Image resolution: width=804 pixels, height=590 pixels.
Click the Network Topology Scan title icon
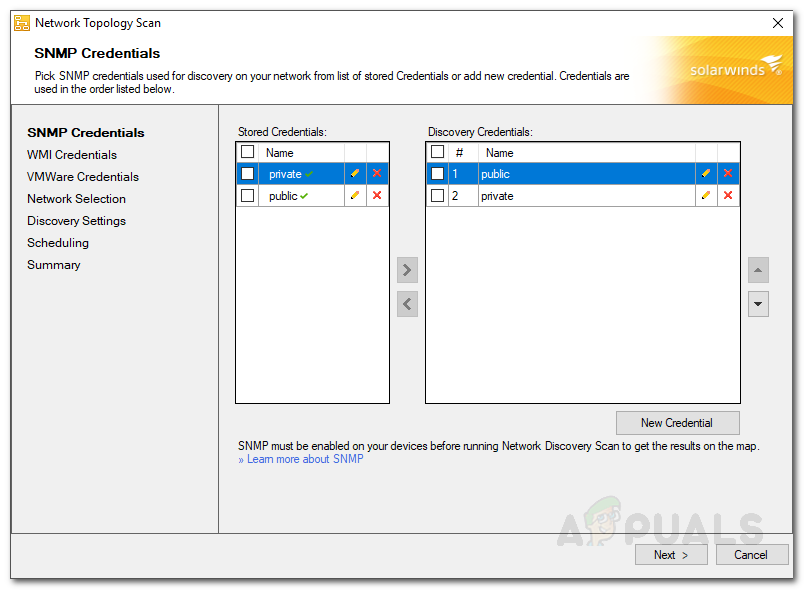pos(22,23)
